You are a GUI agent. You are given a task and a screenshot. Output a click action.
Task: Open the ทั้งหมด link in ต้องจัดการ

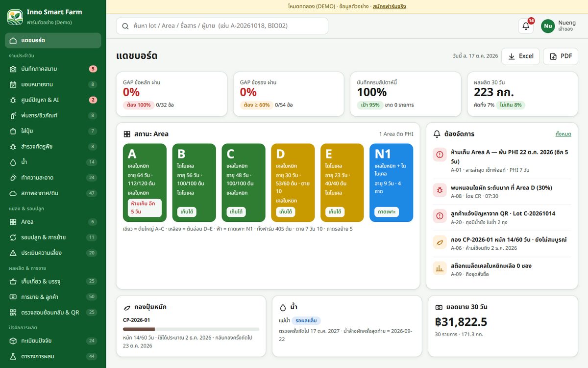point(563,134)
